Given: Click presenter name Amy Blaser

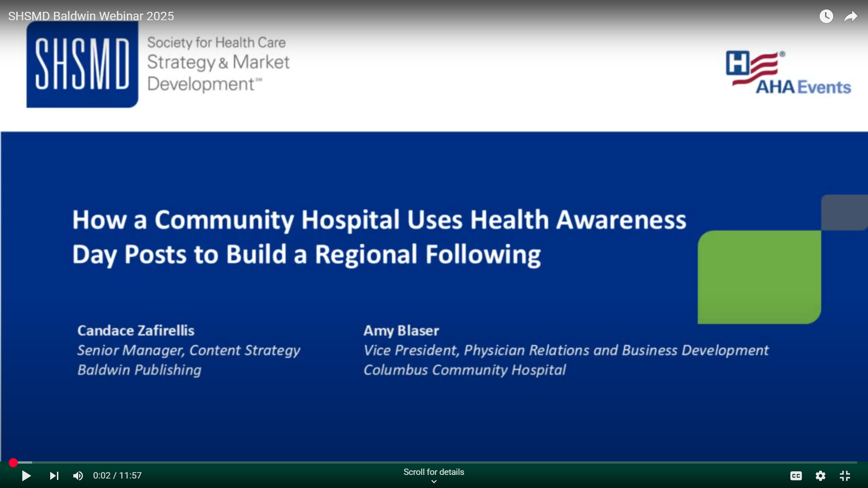Looking at the screenshot, I should [401, 330].
